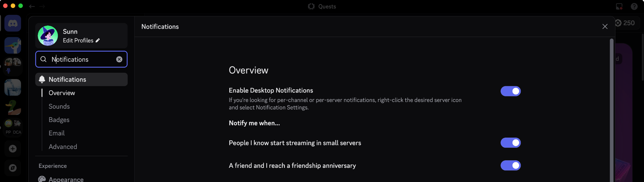Open the Quests icon in title bar
644x182 pixels.
point(311,6)
